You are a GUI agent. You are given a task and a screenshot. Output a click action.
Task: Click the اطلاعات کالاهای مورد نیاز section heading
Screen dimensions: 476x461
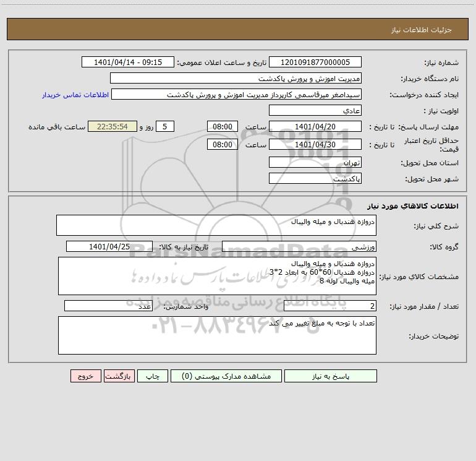coord(413,206)
